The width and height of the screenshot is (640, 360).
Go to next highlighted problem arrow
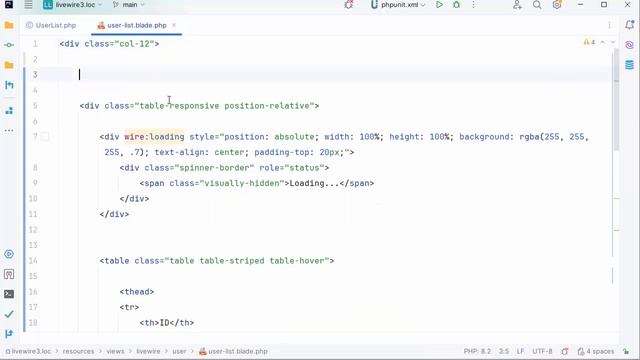613,42
